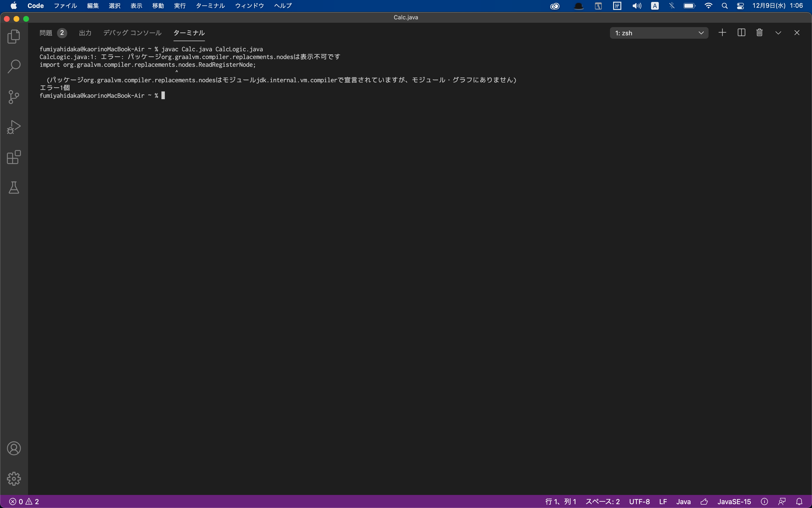812x508 pixels.
Task: Open the notifications bell icon
Action: 799,502
